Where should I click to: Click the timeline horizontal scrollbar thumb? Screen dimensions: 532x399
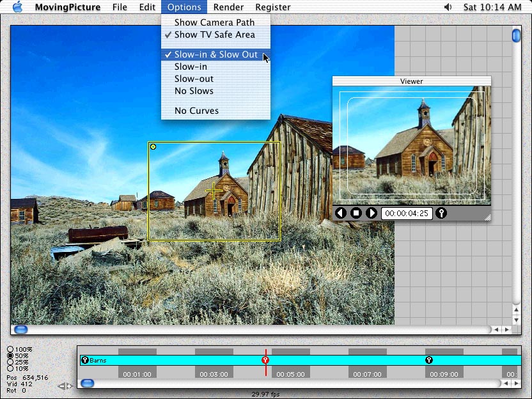[88, 384]
